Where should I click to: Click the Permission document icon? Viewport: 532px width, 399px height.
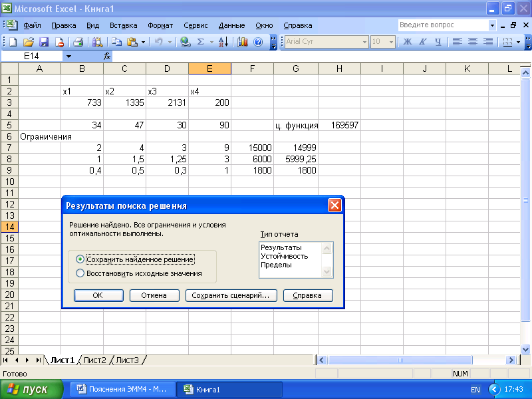coord(59,42)
